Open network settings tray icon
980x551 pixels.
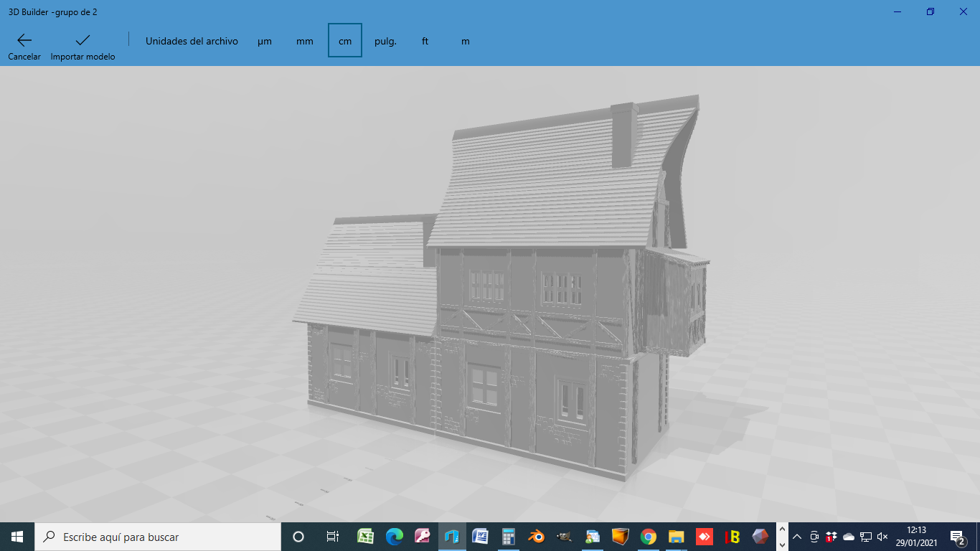[866, 537]
